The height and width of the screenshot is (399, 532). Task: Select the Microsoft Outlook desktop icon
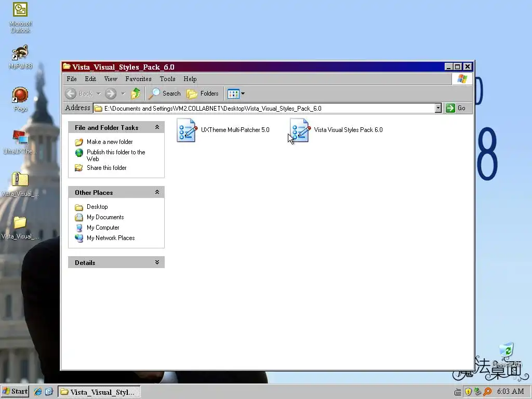(x=20, y=18)
